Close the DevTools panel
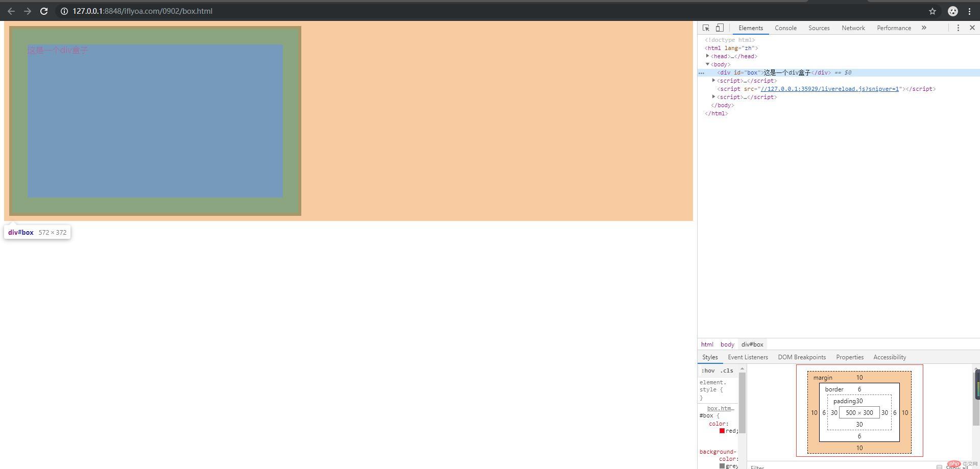 coord(972,28)
